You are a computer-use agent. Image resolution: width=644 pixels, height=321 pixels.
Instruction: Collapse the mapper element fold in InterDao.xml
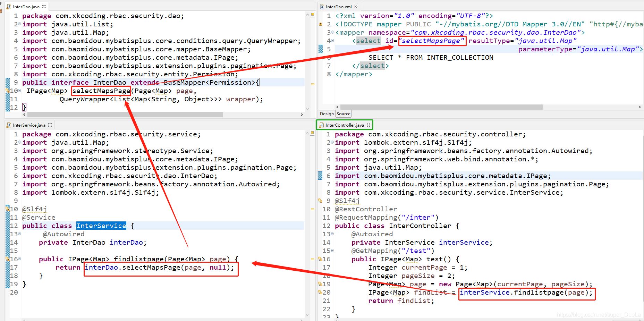tap(332, 32)
